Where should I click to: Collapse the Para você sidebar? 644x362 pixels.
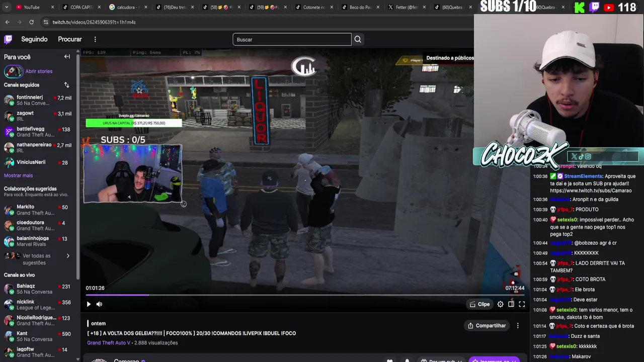(x=67, y=57)
